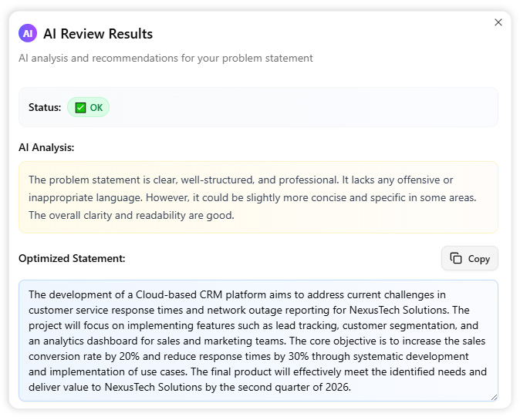
Task: Click the clipboard icon inside Copy button
Action: [456, 258]
